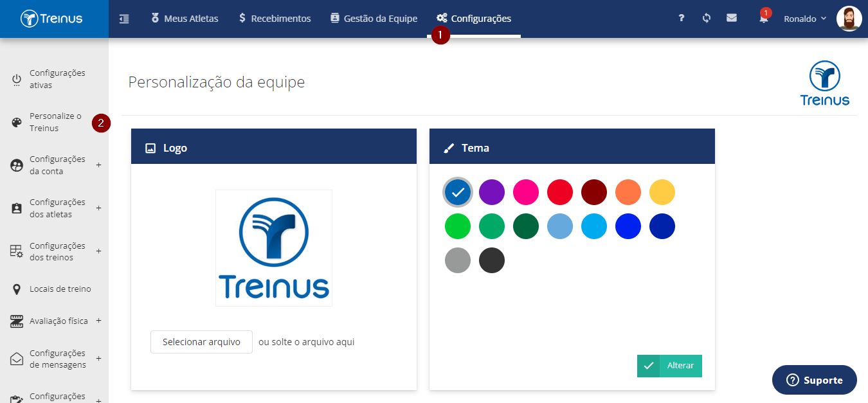The width and height of the screenshot is (868, 403).
Task: Click the Alterar button to apply the theme
Action: coord(669,366)
